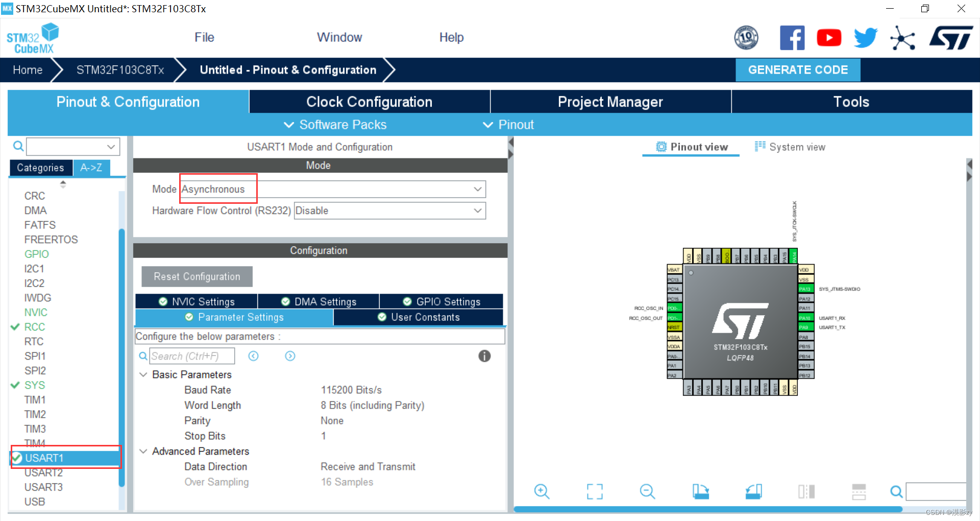Screen dimensions: 980x521
Task: Open the File menu
Action: (204, 37)
